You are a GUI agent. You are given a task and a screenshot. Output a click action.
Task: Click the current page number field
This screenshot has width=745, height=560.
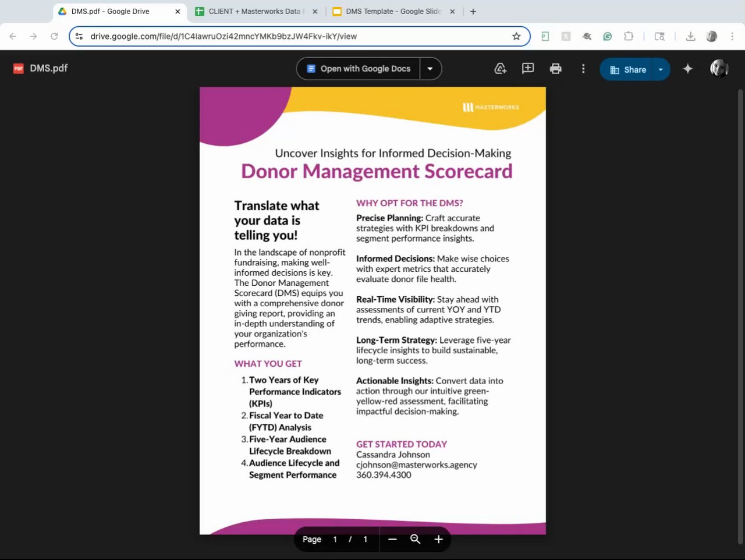click(x=335, y=539)
